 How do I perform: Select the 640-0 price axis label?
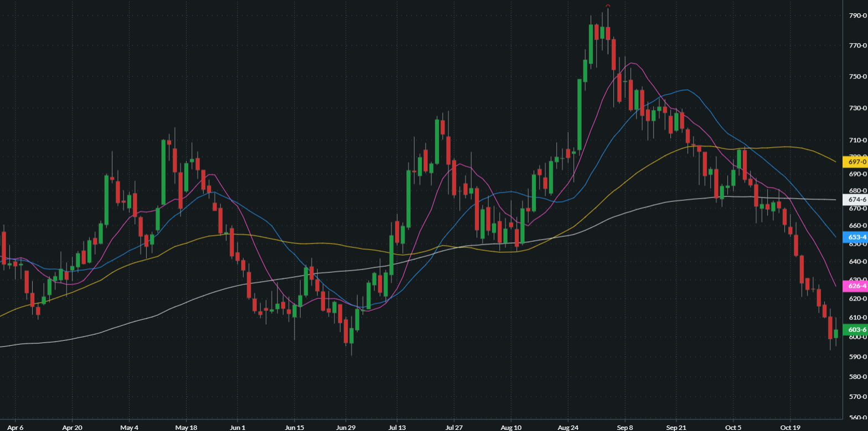coord(857,262)
